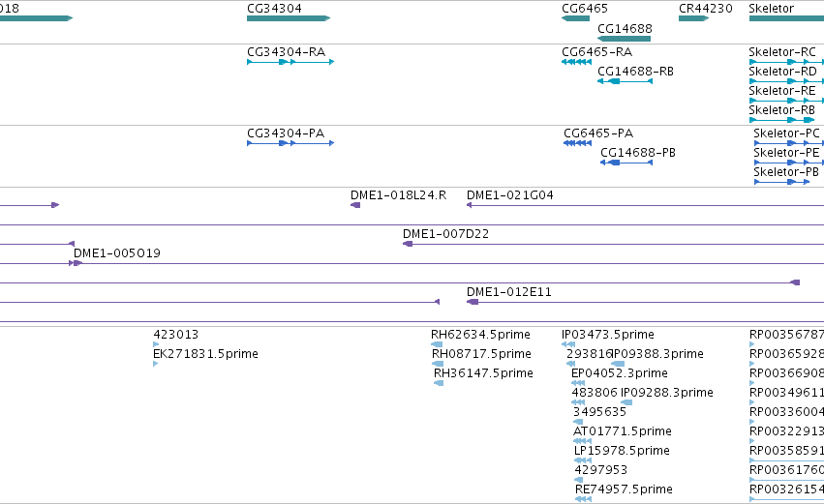The image size is (824, 504).
Task: Click the Skeletor-RD transcript label
Action: tap(782, 72)
